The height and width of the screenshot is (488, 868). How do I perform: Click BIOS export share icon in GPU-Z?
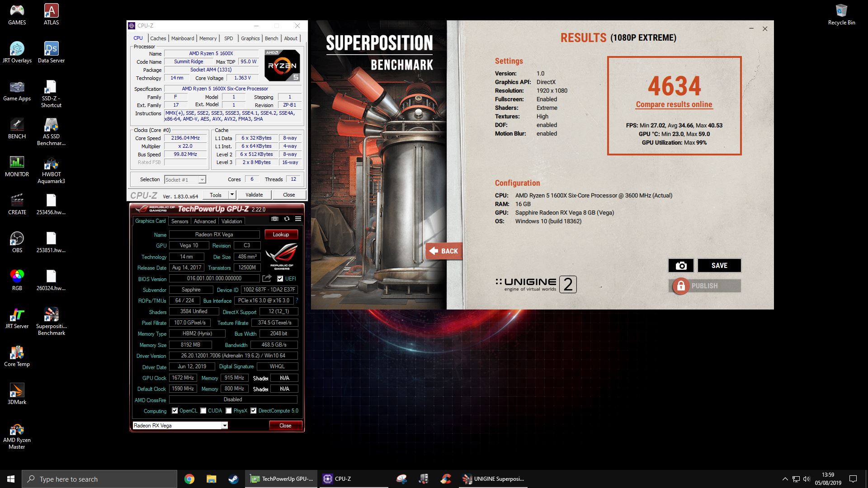pyautogui.click(x=267, y=278)
